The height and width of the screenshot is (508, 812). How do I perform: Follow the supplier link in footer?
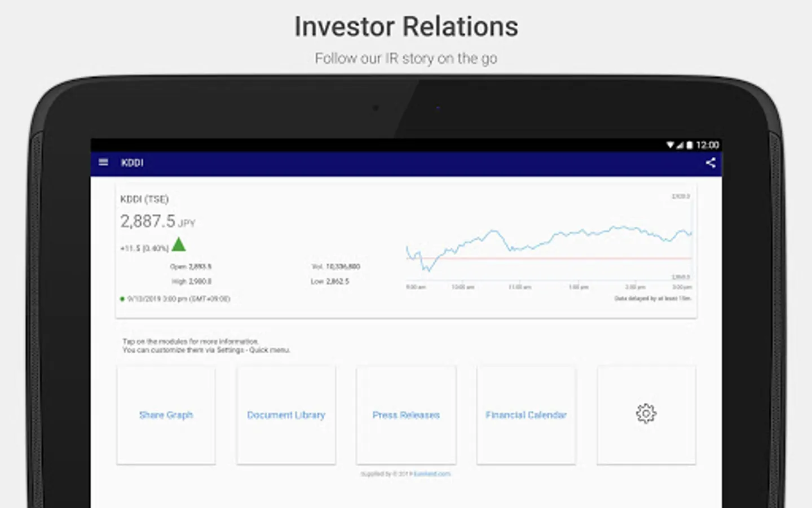pos(432,474)
